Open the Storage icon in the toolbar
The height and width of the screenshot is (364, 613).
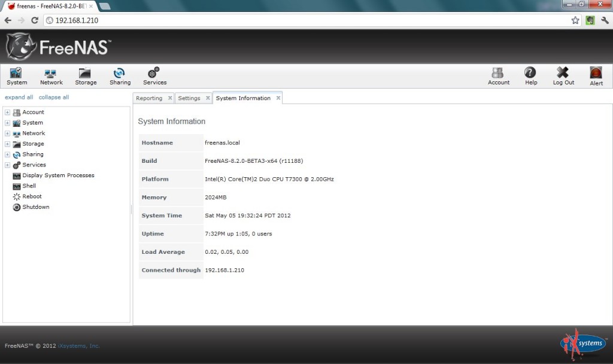pos(85,75)
